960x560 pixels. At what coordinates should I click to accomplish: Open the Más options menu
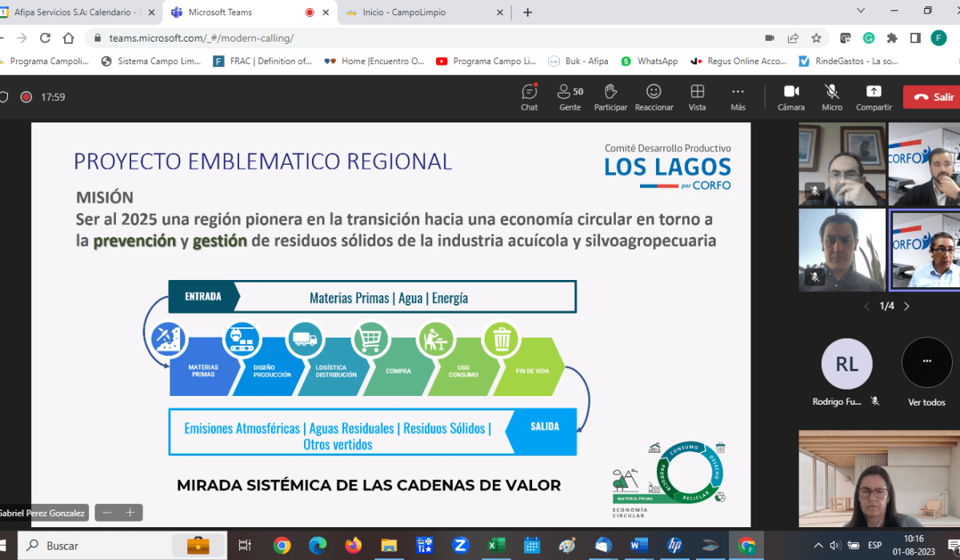(738, 97)
